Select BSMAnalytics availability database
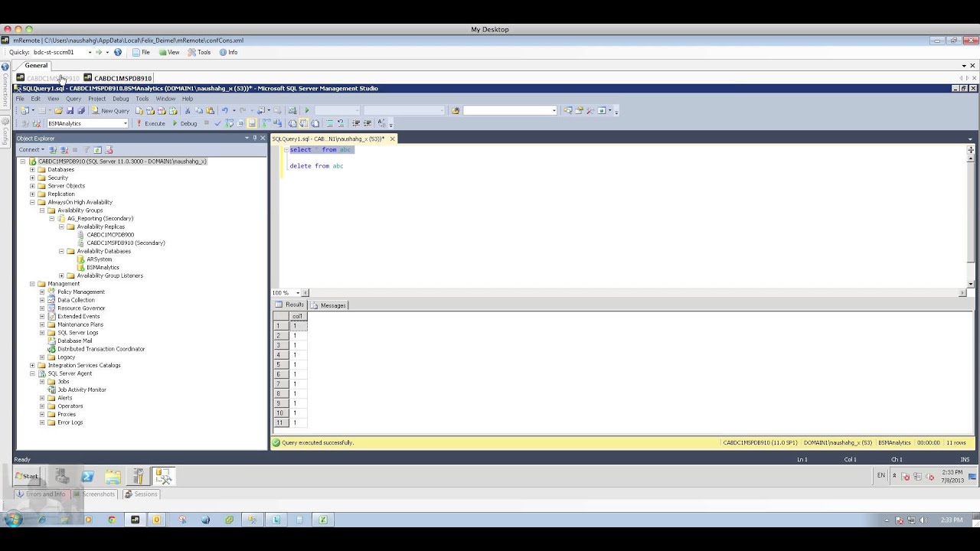 pyautogui.click(x=103, y=267)
